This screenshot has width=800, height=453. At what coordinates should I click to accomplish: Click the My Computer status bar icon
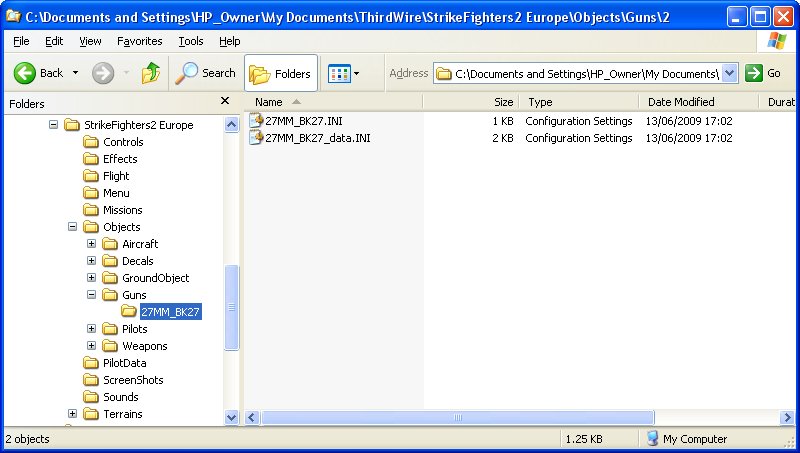click(652, 438)
